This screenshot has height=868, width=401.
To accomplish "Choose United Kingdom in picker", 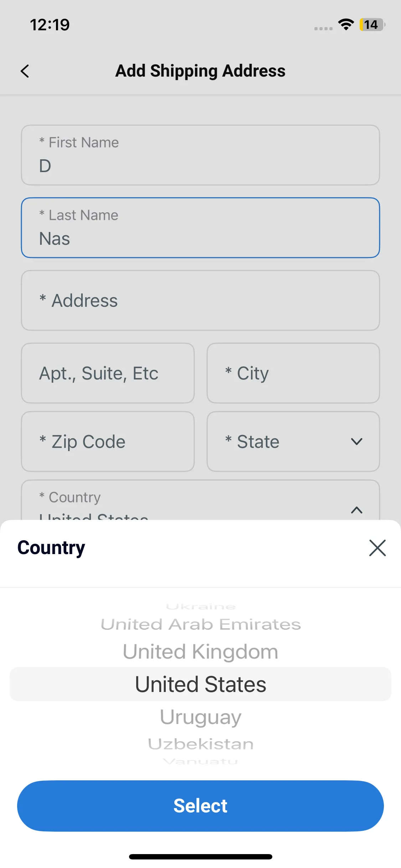I will pos(200,652).
